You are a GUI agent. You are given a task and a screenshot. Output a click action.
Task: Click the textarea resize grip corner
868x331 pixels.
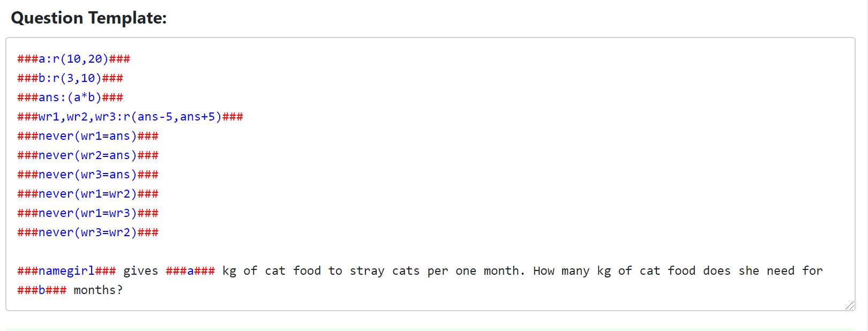click(x=850, y=305)
